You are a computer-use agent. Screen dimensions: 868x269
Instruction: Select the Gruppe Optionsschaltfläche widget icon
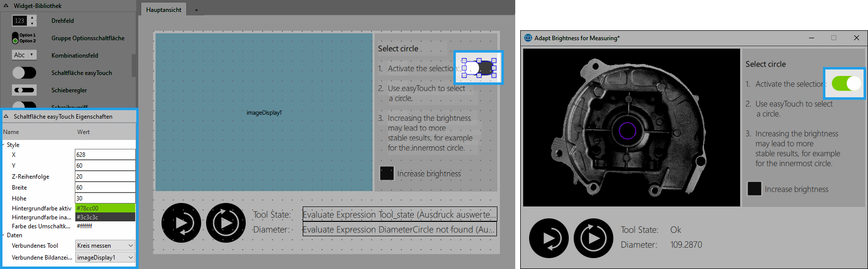(x=24, y=38)
